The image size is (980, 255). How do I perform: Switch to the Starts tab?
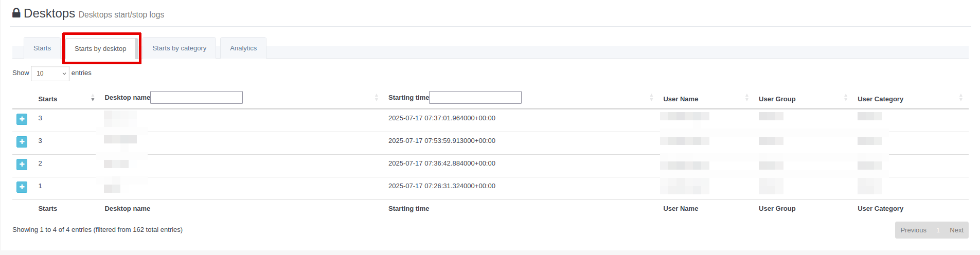[x=42, y=48]
